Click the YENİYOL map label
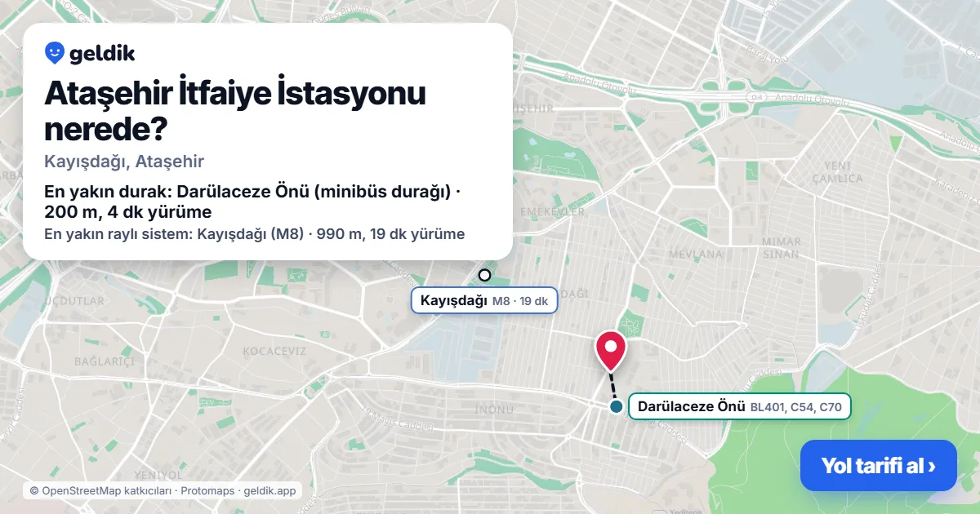This screenshot has width=980, height=514. [158, 475]
